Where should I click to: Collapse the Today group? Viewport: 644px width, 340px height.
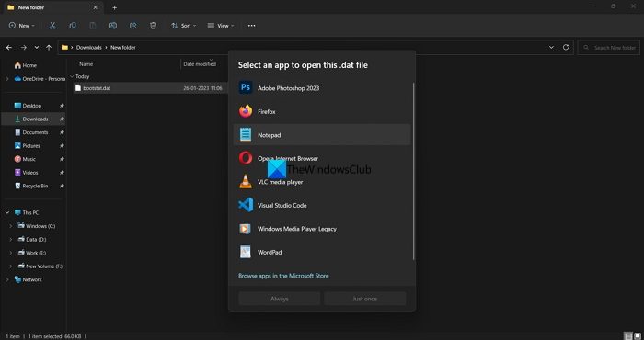pos(72,76)
